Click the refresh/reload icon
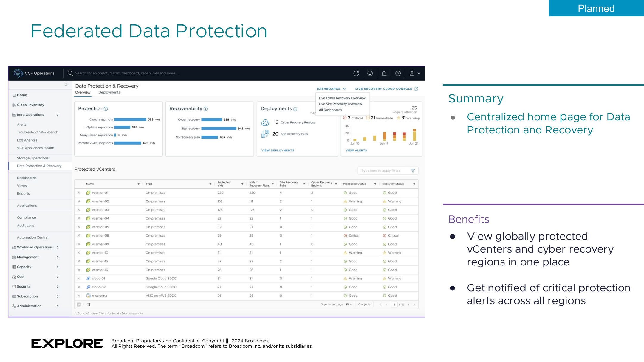Viewport: 644px width, 362px height. (356, 73)
